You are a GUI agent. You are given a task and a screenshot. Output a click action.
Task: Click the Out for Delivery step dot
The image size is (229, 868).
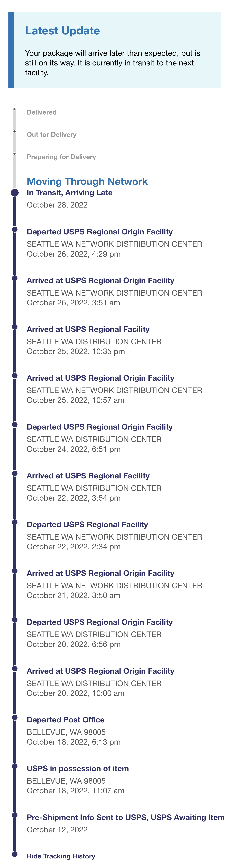coord(14,131)
